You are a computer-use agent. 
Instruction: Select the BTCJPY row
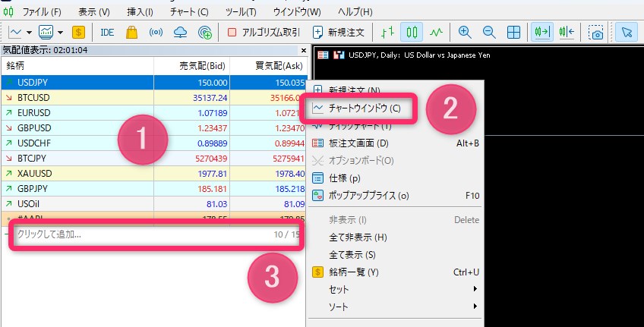[x=154, y=159]
